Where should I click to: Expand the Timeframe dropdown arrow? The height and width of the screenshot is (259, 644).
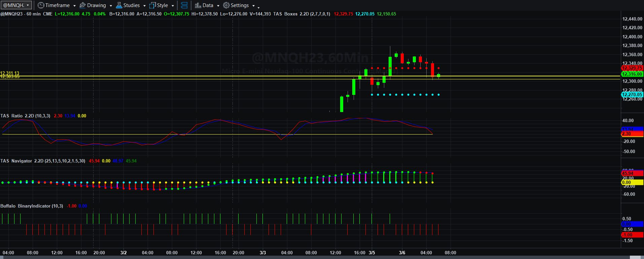click(74, 6)
